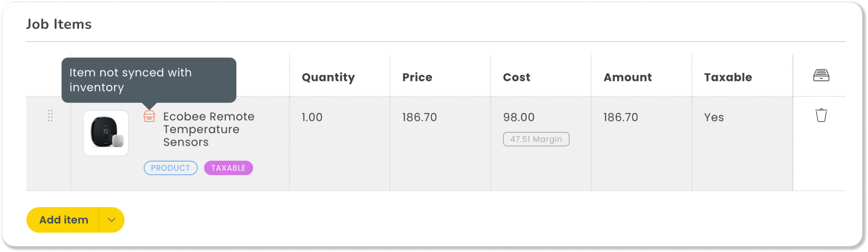Image resolution: width=868 pixels, height=252 pixels.
Task: Edit the quantity value 1.00
Action: tap(312, 117)
